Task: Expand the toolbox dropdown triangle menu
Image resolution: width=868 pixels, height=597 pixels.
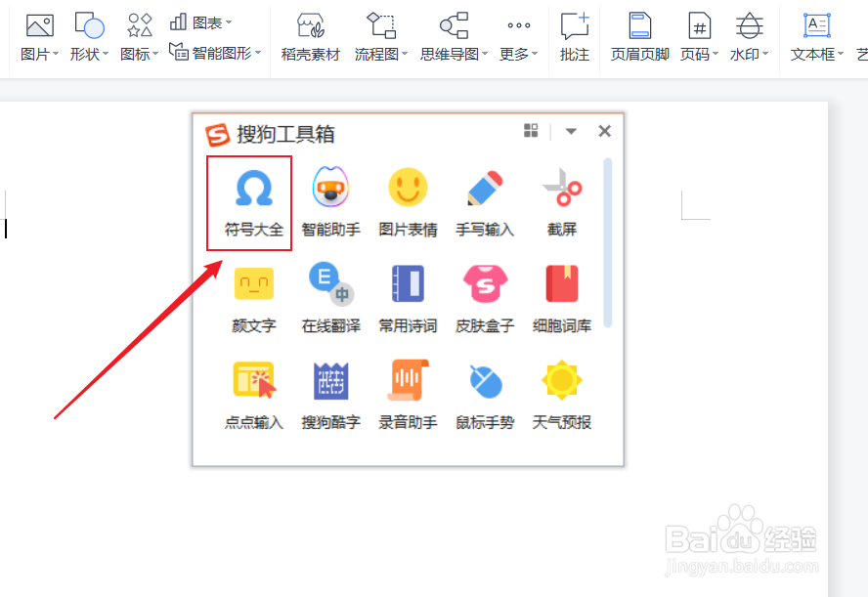Action: click(571, 131)
